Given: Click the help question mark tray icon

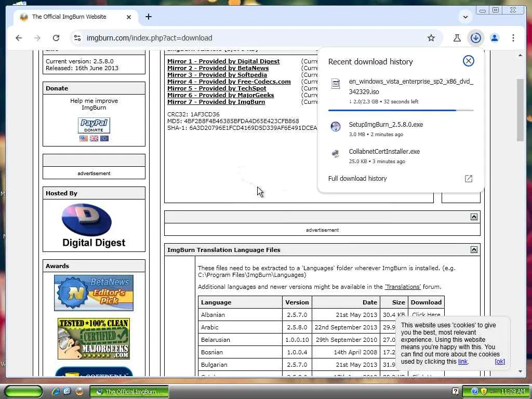Looking at the screenshot, I should click(455, 392).
